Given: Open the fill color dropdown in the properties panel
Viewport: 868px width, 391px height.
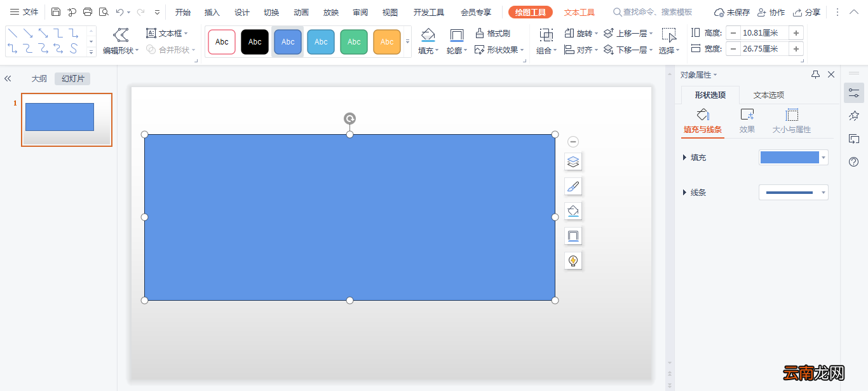Looking at the screenshot, I should coord(824,158).
